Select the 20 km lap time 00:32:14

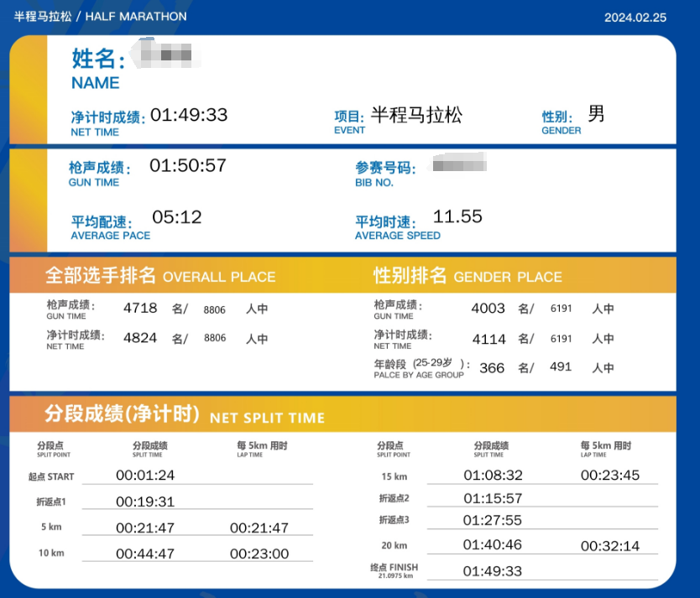point(610,546)
